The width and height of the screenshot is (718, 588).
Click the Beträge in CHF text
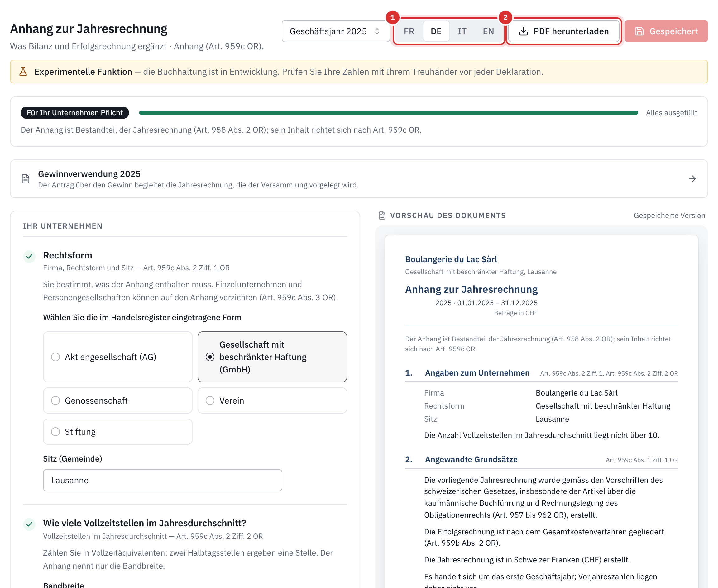[x=515, y=313]
